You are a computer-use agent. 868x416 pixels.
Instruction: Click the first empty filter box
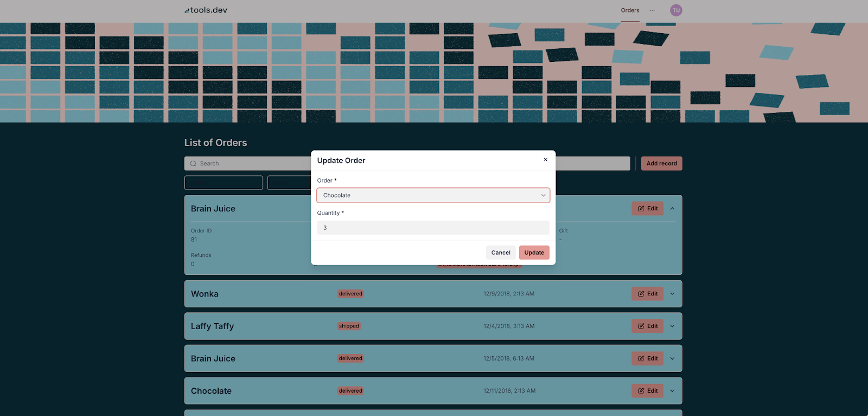pos(224,182)
